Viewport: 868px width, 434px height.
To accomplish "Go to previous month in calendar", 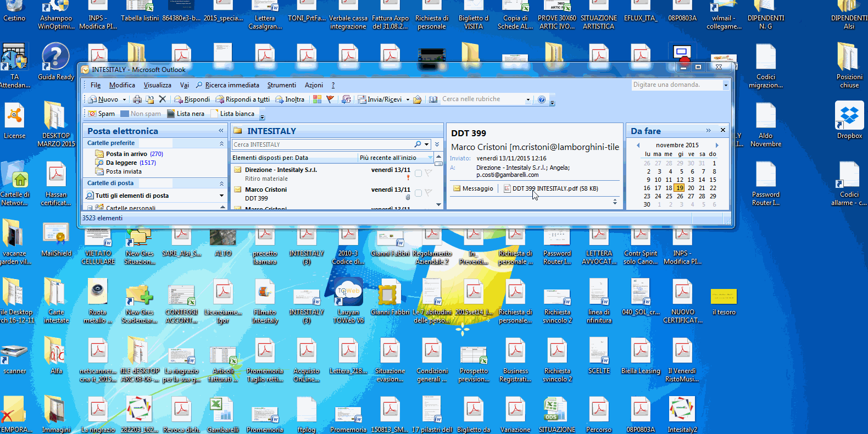I will [638, 146].
